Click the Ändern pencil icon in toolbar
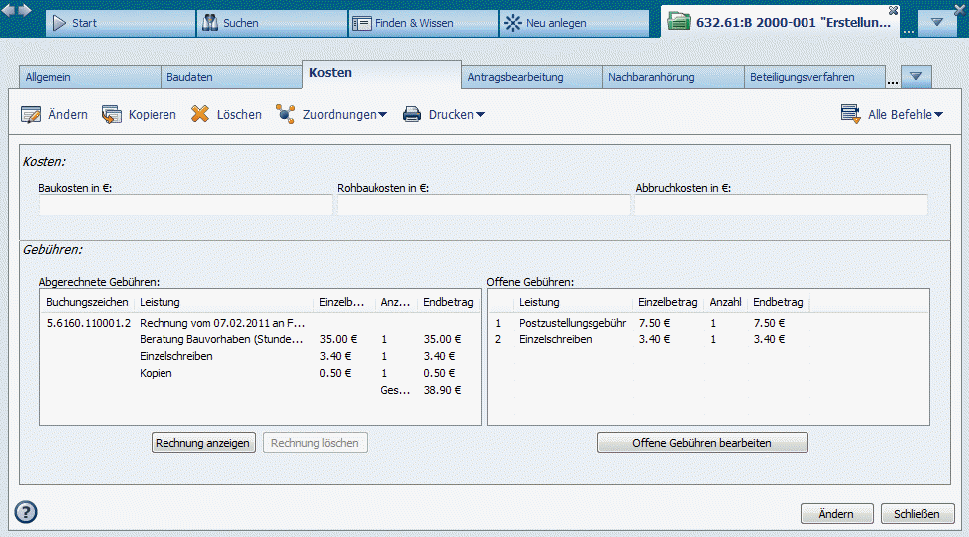The image size is (969, 537). tap(31, 115)
